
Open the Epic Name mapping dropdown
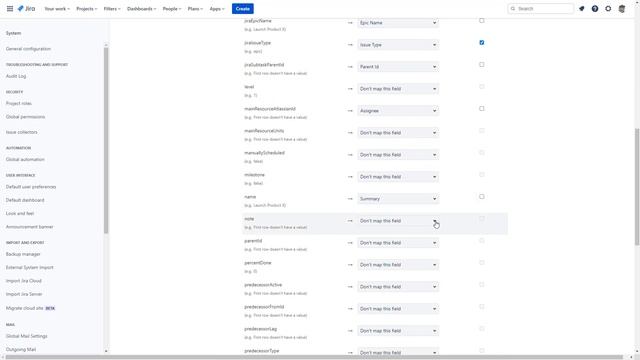click(x=398, y=23)
